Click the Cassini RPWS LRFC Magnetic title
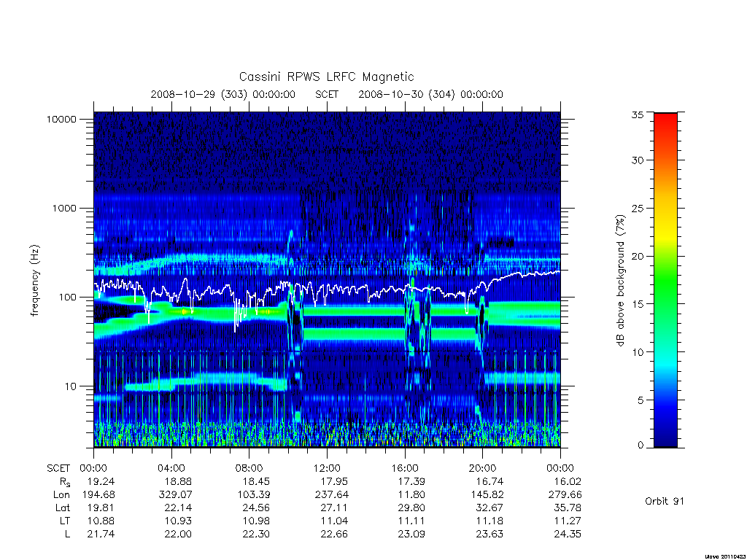This screenshot has height=560, width=747. click(x=326, y=77)
